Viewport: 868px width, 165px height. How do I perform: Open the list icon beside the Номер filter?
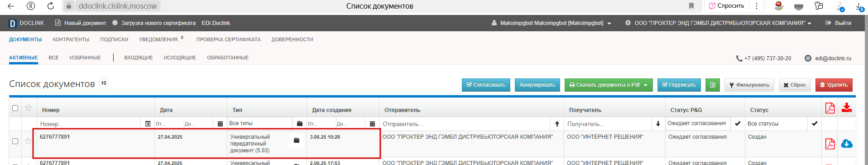(148, 124)
